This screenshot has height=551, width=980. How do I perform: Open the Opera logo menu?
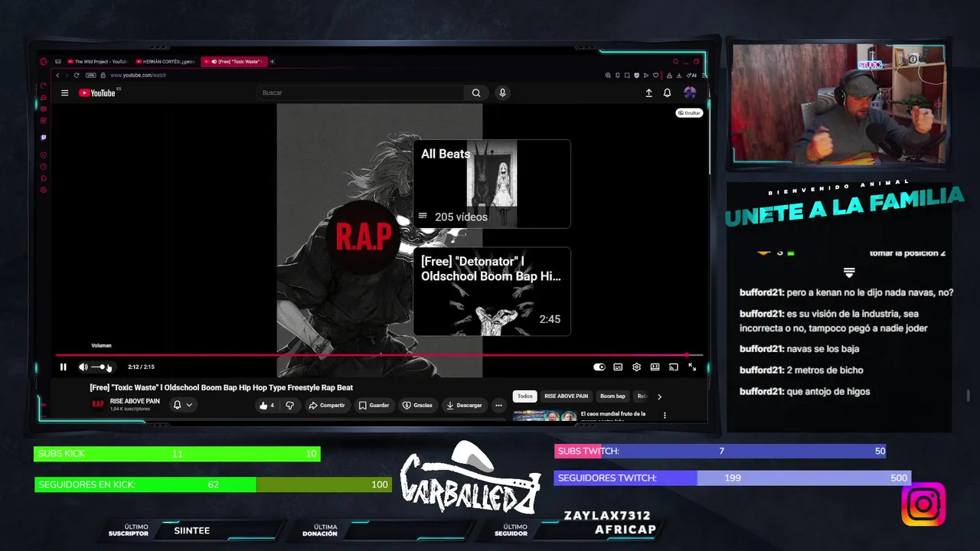click(x=44, y=61)
